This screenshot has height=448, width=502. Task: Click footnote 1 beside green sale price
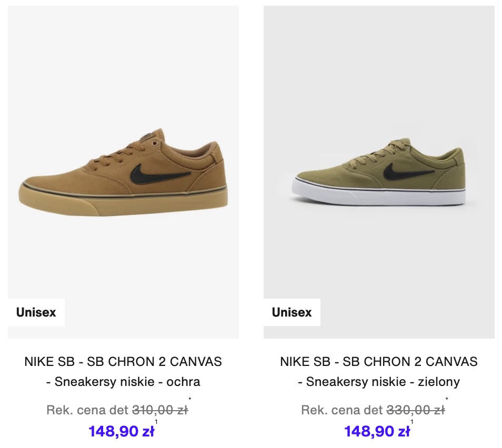click(411, 422)
